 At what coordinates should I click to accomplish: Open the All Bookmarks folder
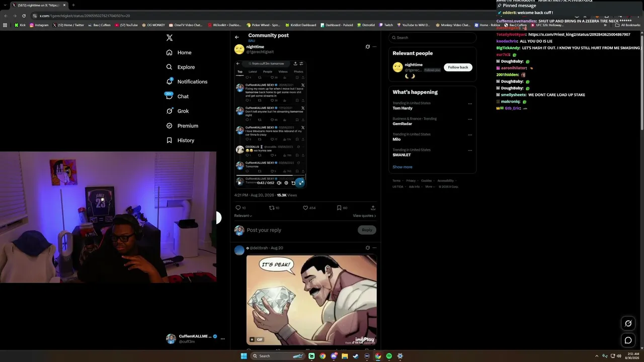click(x=628, y=25)
